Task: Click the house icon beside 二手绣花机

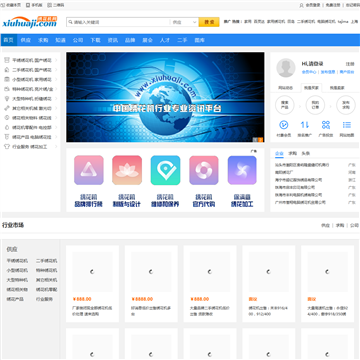Action: click(7, 70)
